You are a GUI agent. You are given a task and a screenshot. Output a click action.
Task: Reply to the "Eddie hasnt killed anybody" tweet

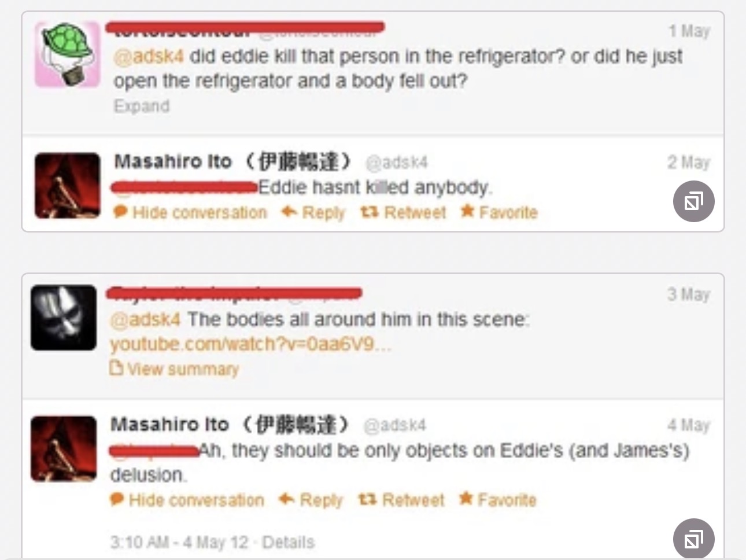click(313, 212)
